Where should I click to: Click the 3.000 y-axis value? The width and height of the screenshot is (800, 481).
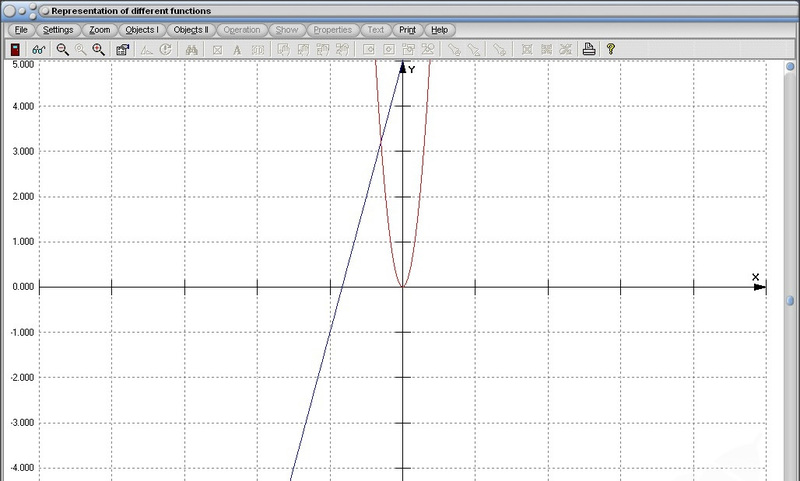coord(23,151)
